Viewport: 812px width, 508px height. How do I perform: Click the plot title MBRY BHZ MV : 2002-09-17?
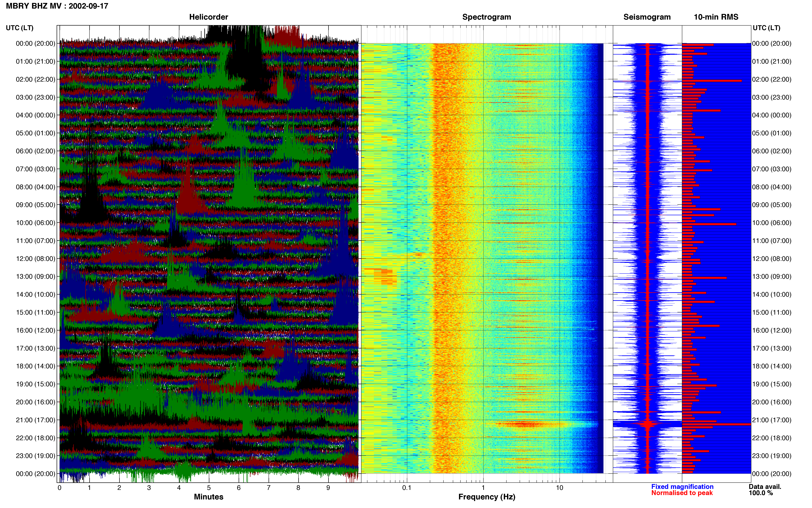[x=57, y=6]
